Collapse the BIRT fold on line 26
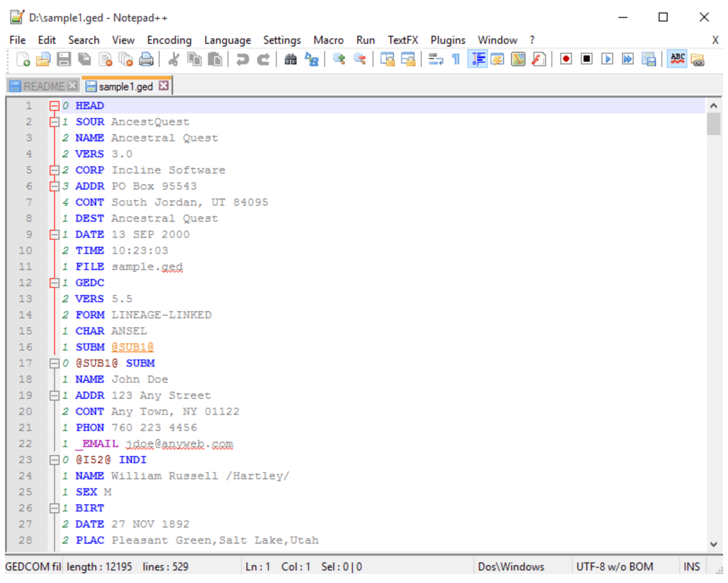The width and height of the screenshot is (728, 583). coord(55,508)
